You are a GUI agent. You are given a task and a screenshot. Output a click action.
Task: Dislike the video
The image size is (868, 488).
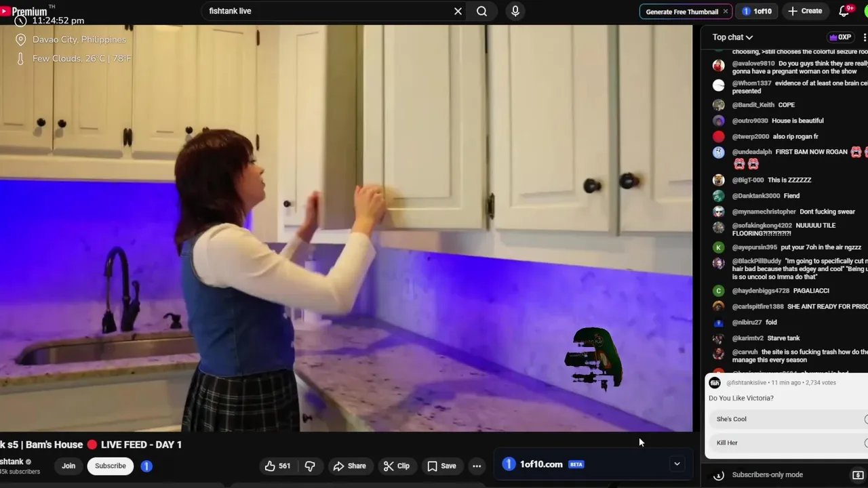point(310,466)
